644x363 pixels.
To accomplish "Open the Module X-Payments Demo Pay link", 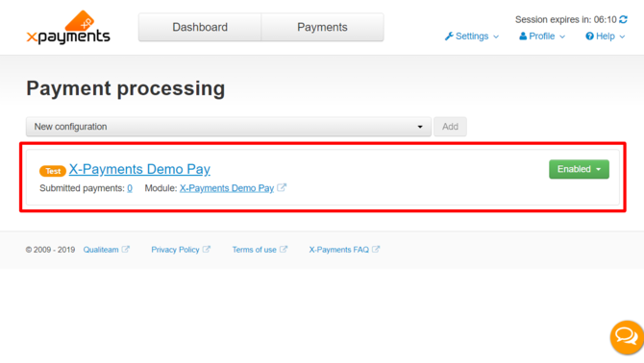I will (x=227, y=188).
